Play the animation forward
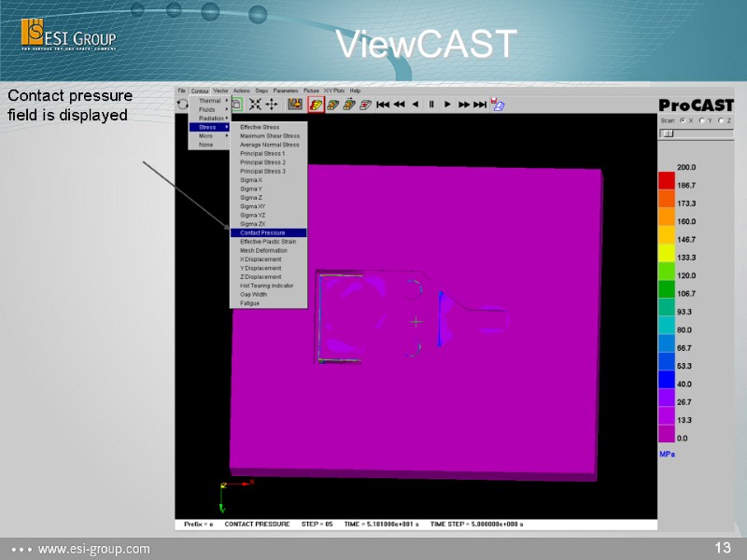 pos(447,105)
